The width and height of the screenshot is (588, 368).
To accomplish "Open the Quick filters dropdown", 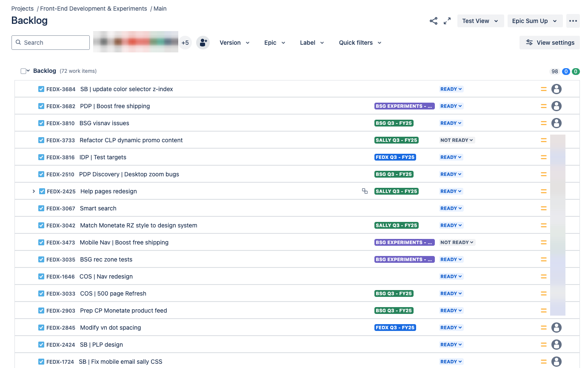I will pyautogui.click(x=360, y=43).
